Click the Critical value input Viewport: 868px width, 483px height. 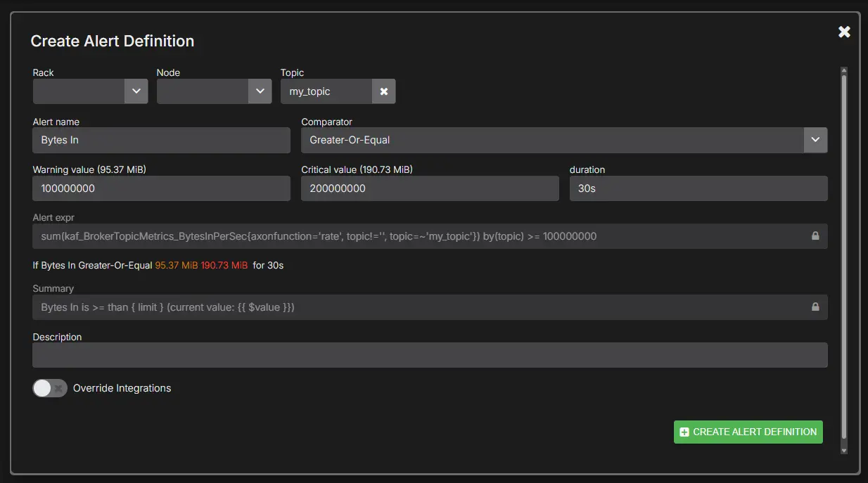pyautogui.click(x=430, y=188)
